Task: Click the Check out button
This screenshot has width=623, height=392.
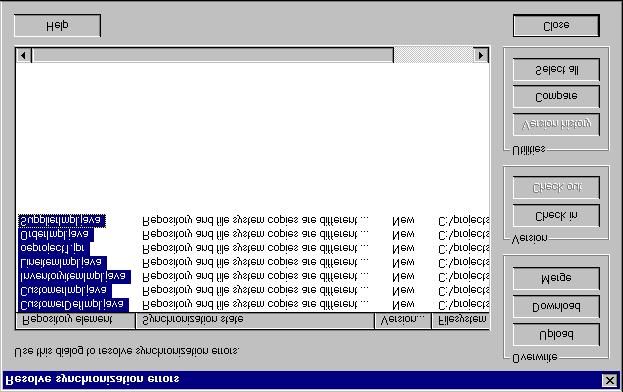Action: click(556, 187)
